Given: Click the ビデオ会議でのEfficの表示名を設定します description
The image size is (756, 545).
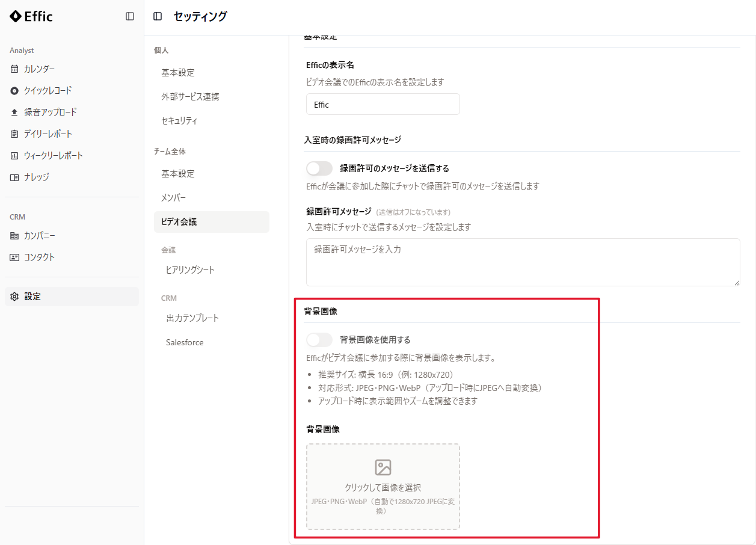Looking at the screenshot, I should coord(375,82).
